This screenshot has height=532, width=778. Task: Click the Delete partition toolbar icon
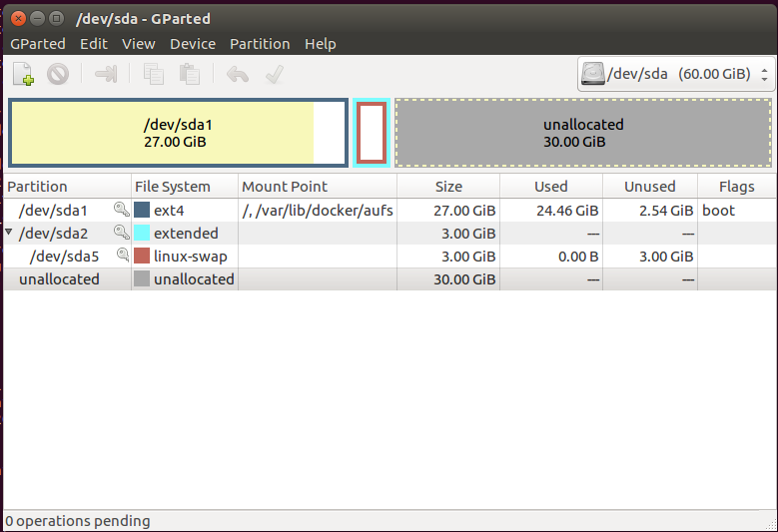pyautogui.click(x=58, y=75)
